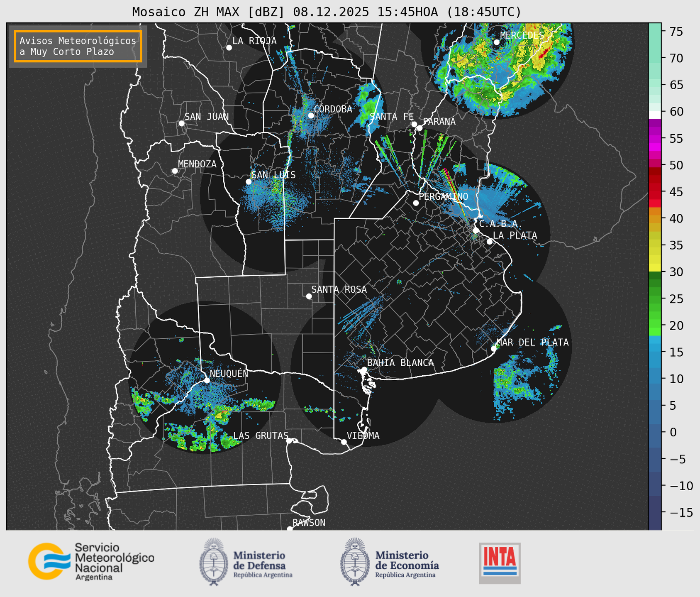This screenshot has width=700, height=597.
Task: Click the NEUQUÉN label text
Action: click(x=229, y=374)
